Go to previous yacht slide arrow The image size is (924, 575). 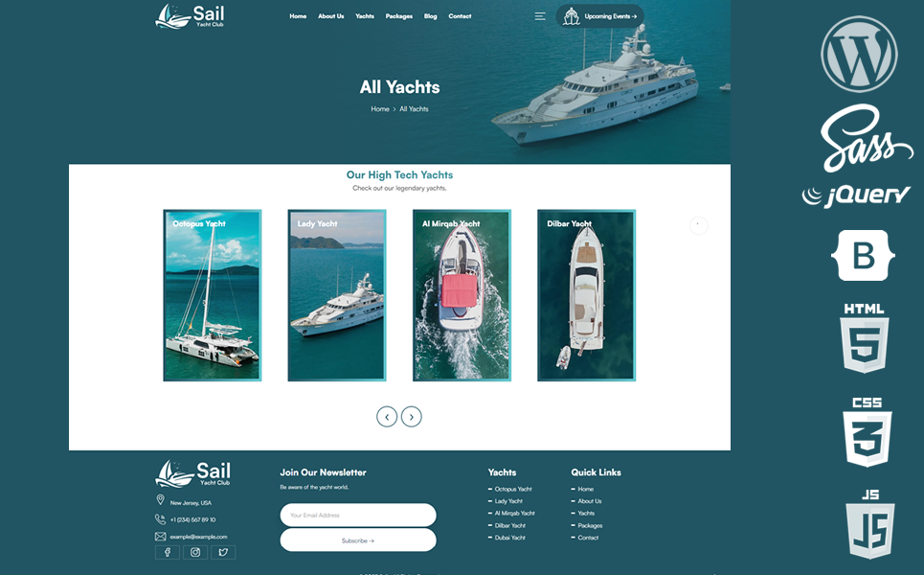coord(387,417)
